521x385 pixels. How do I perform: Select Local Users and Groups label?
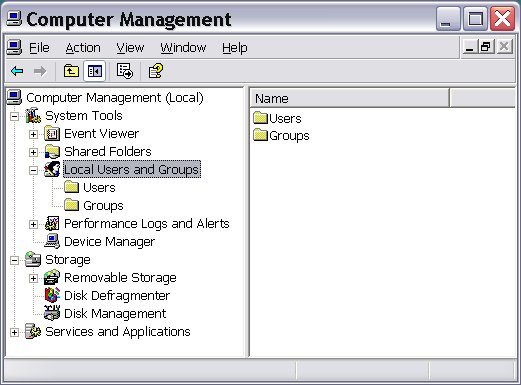(x=132, y=169)
